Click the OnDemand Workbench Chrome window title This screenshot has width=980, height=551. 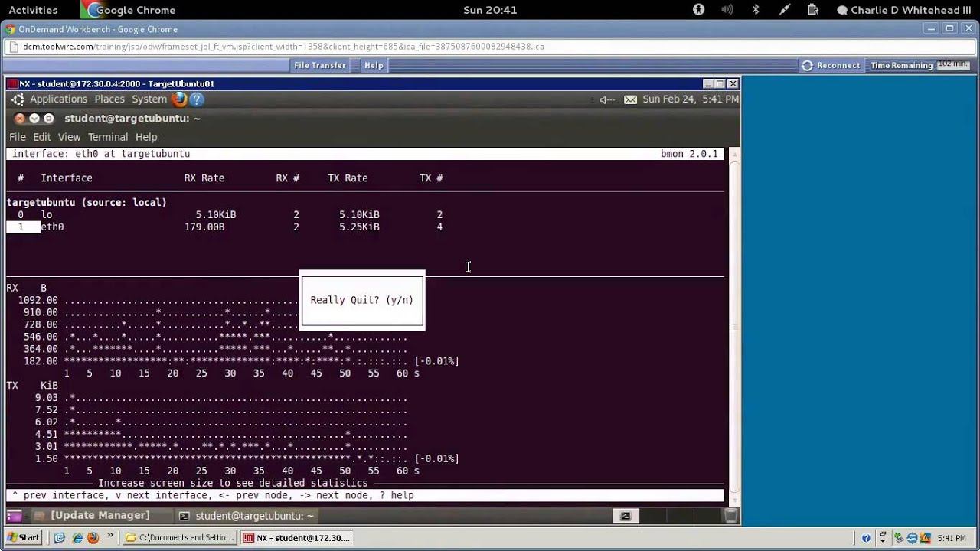point(98,29)
